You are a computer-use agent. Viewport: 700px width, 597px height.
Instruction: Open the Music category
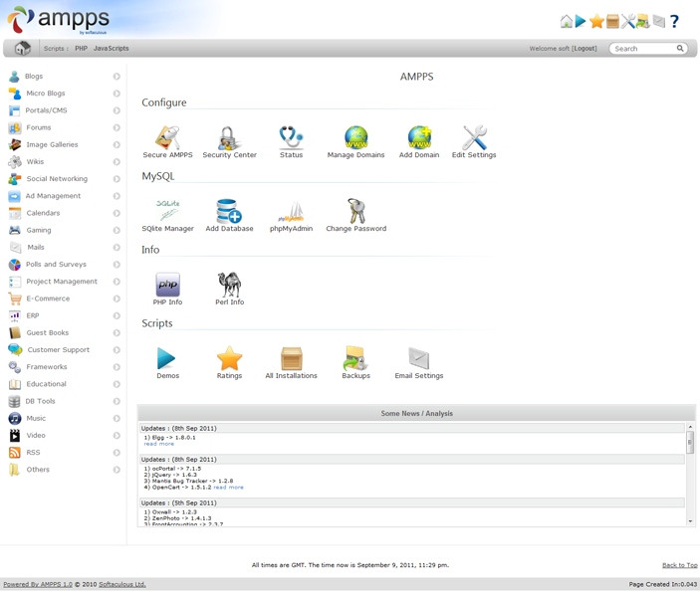point(36,418)
